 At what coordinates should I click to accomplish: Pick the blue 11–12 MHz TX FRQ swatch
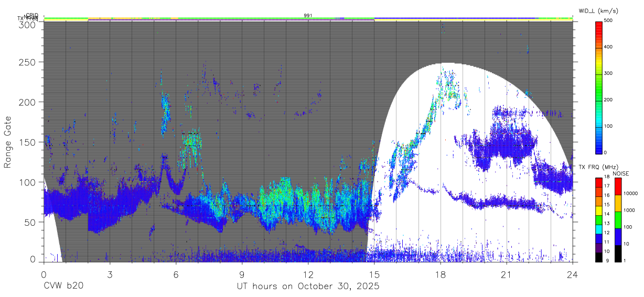pos(598,238)
